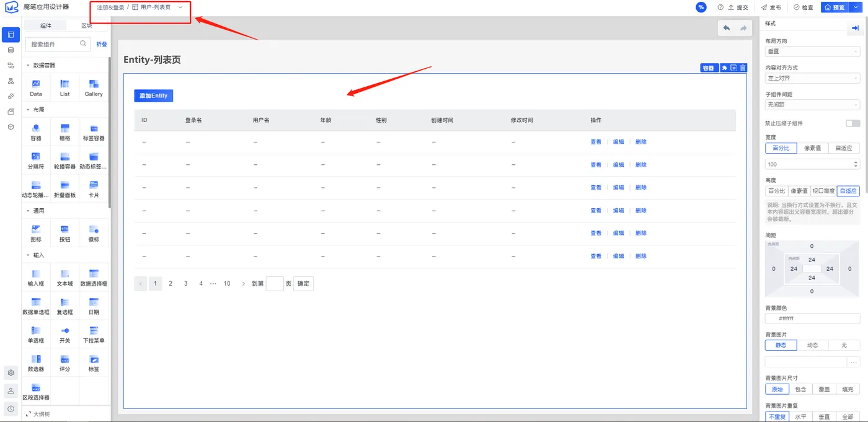Open the 布局方向 dropdown
Image resolution: width=868 pixels, height=422 pixels.
point(813,51)
